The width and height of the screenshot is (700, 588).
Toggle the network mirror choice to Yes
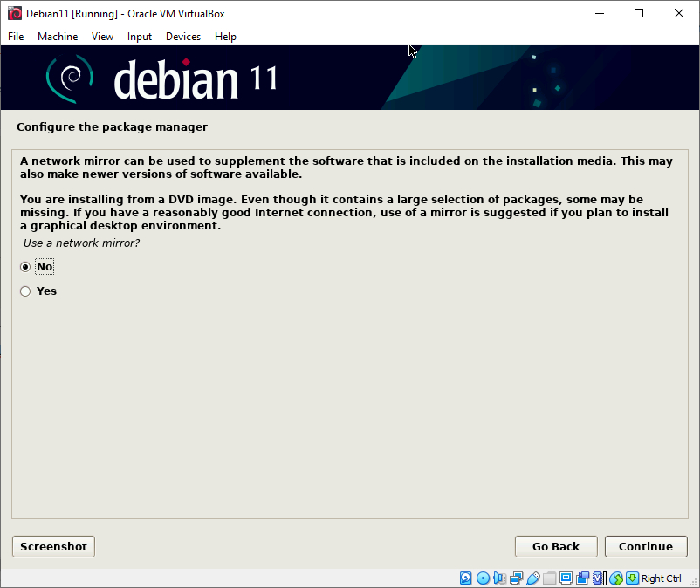pyautogui.click(x=25, y=291)
